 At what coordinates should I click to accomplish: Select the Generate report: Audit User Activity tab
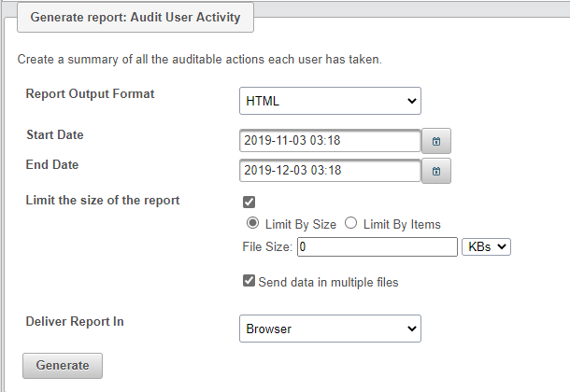tap(135, 18)
